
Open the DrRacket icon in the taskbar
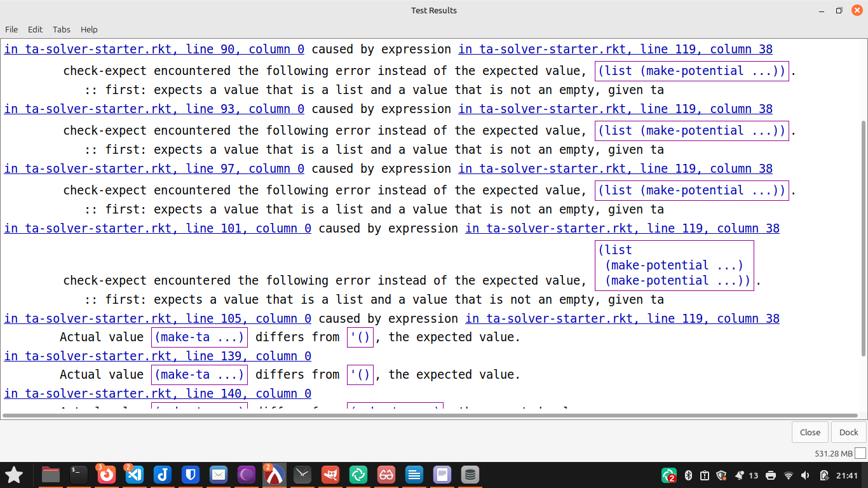[x=274, y=475]
